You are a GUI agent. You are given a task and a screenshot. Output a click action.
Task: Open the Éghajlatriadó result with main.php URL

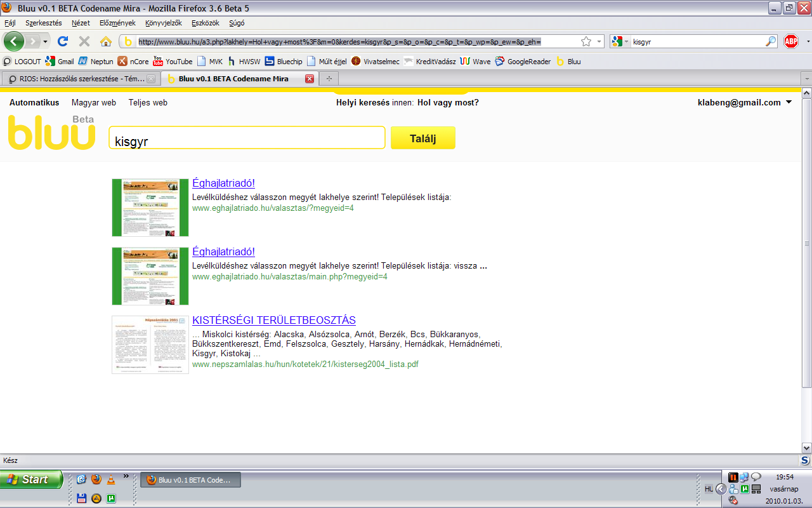(223, 251)
